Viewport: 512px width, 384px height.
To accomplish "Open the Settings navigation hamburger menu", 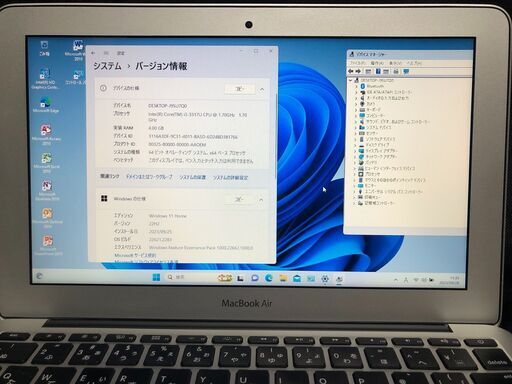I will tap(106, 53).
